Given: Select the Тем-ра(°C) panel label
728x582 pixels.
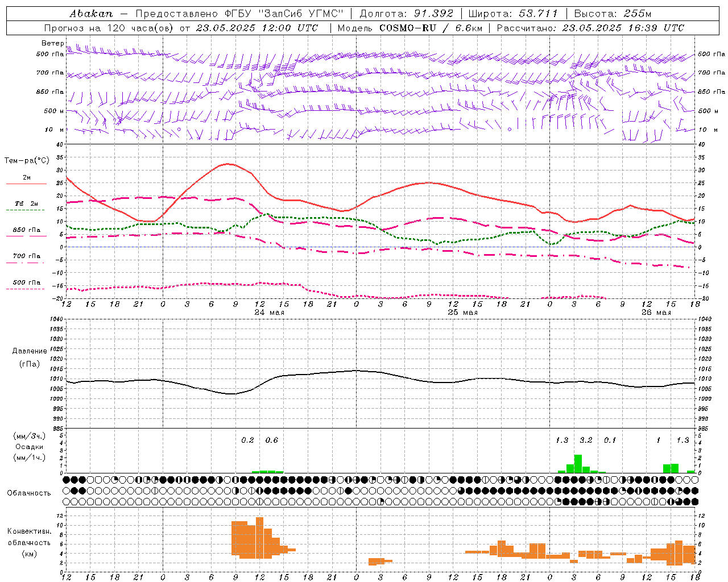Looking at the screenshot, I should tap(27, 161).
